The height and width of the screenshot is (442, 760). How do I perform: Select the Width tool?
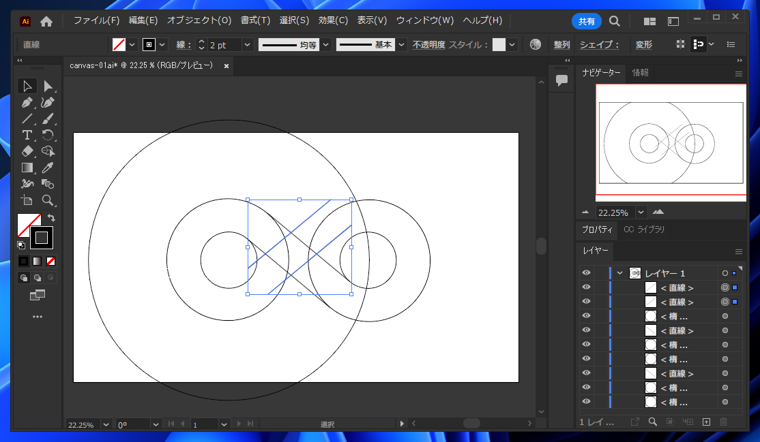27,184
